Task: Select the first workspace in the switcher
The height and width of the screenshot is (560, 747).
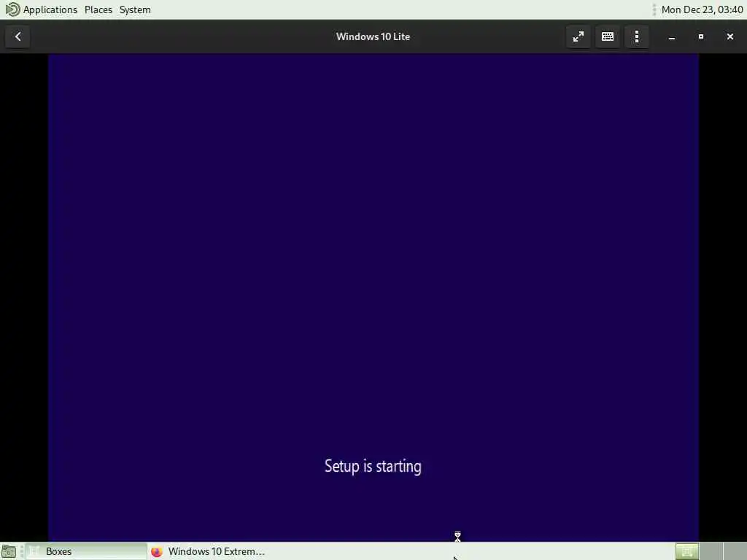Action: point(687,551)
